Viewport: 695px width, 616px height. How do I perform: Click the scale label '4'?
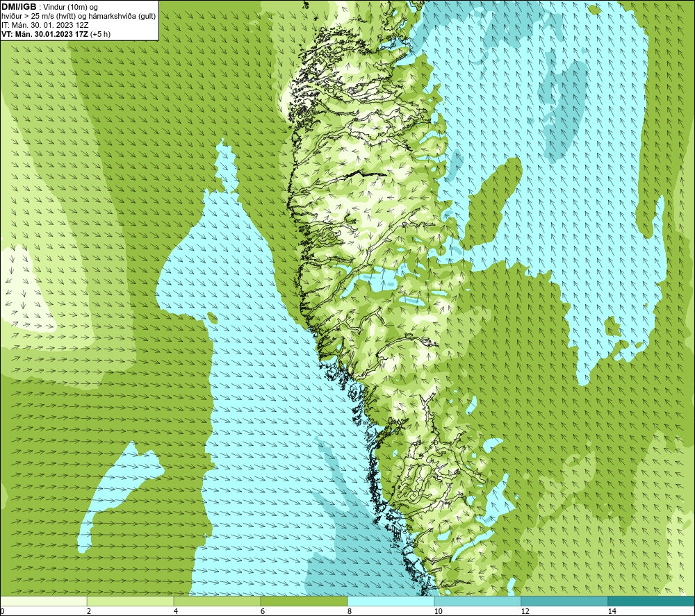coord(176,611)
